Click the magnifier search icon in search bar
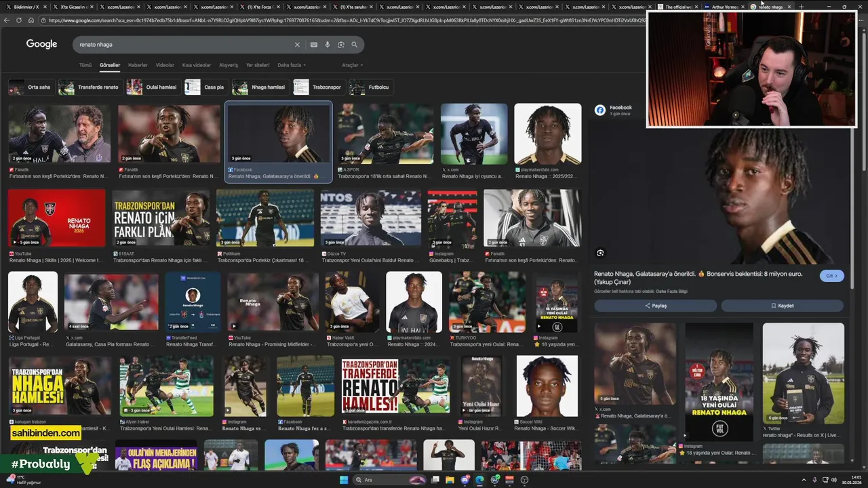 click(x=354, y=45)
